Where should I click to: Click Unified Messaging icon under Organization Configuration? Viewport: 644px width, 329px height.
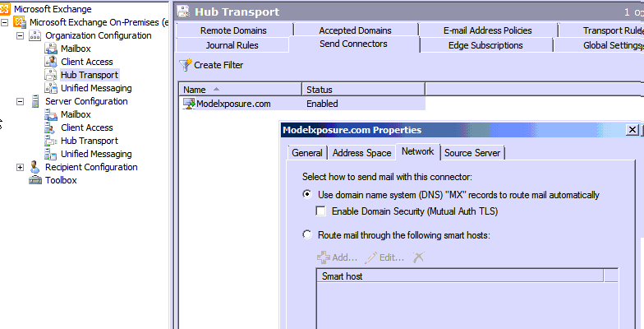(51, 88)
